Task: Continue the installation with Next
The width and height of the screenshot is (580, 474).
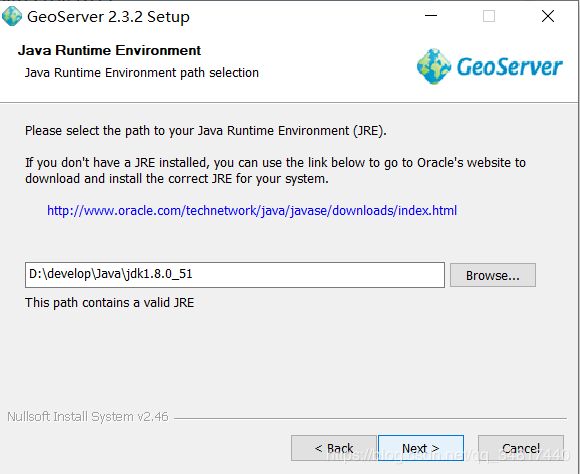Action: pyautogui.click(x=421, y=448)
